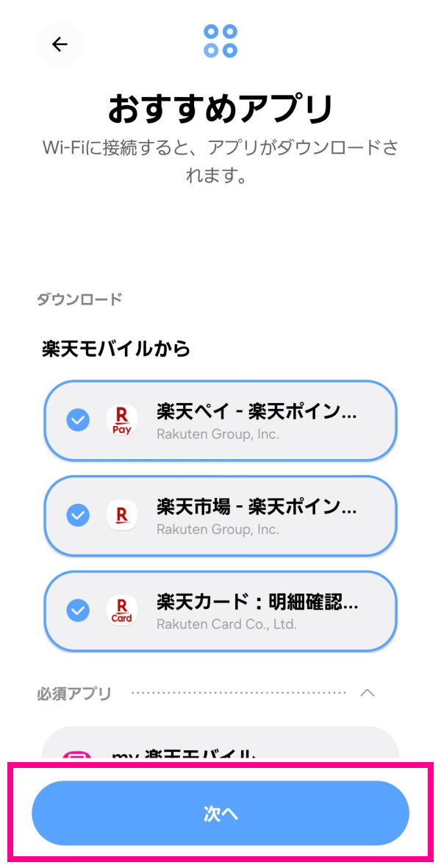Click the おすすめアプリ heading
Screen dimensions: 441x868
220,109
